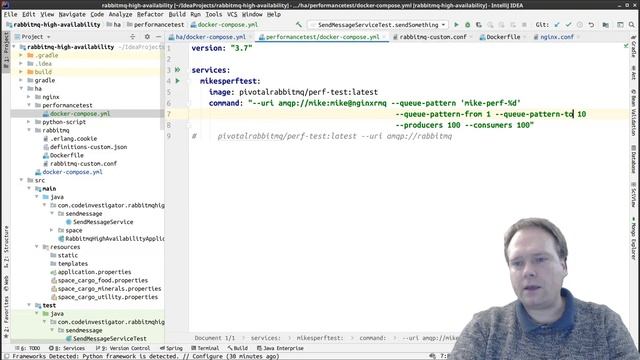Hide the Project panel with minus icon

point(159,37)
